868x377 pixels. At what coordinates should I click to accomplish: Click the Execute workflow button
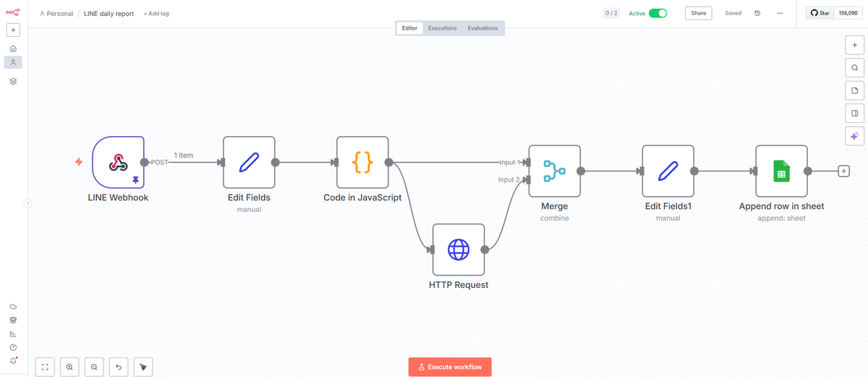coord(450,367)
